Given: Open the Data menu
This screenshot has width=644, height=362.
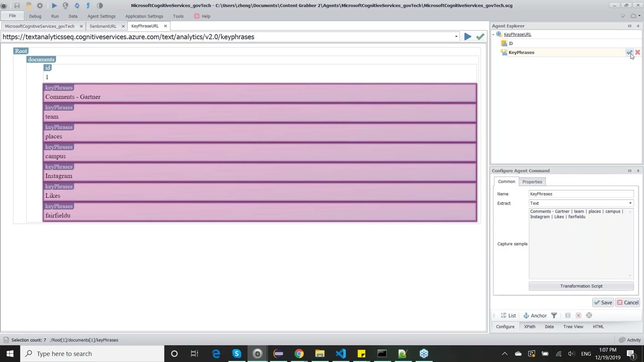Looking at the screenshot, I should [x=73, y=16].
